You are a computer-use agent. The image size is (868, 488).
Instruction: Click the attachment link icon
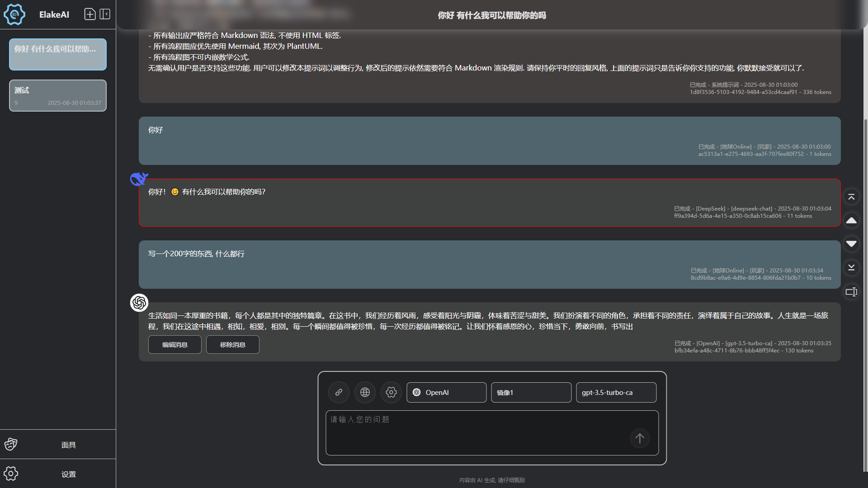pyautogui.click(x=339, y=392)
